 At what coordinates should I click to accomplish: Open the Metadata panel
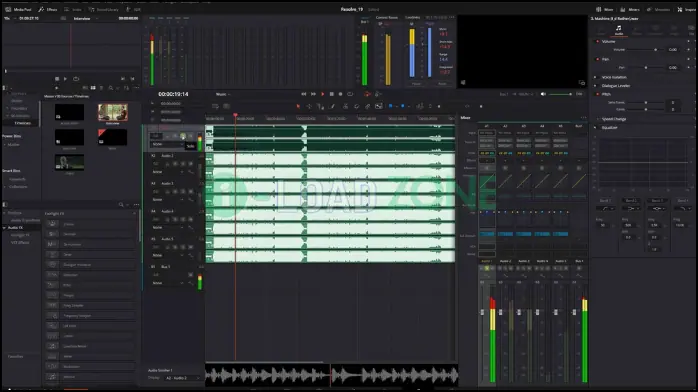tap(658, 9)
